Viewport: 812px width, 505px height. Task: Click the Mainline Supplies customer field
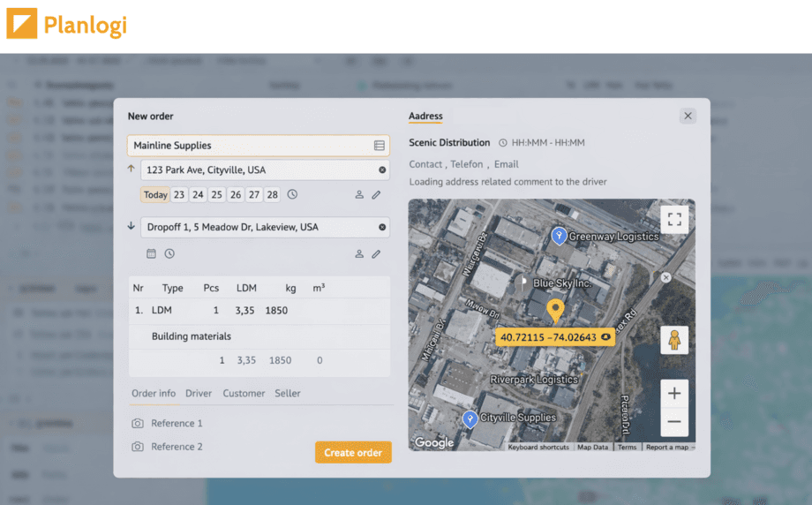(259, 146)
